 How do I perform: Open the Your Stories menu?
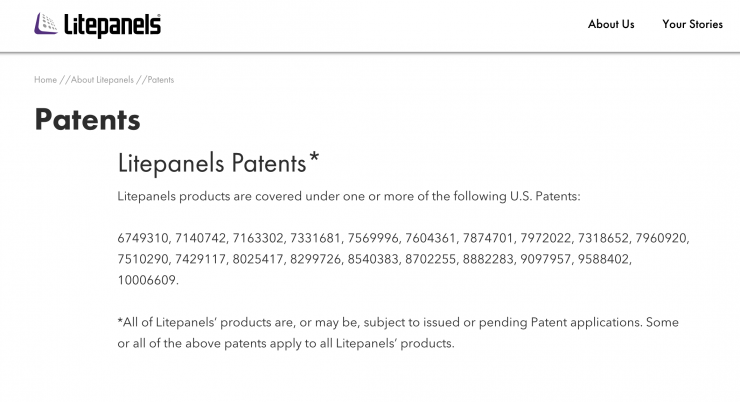coord(692,24)
